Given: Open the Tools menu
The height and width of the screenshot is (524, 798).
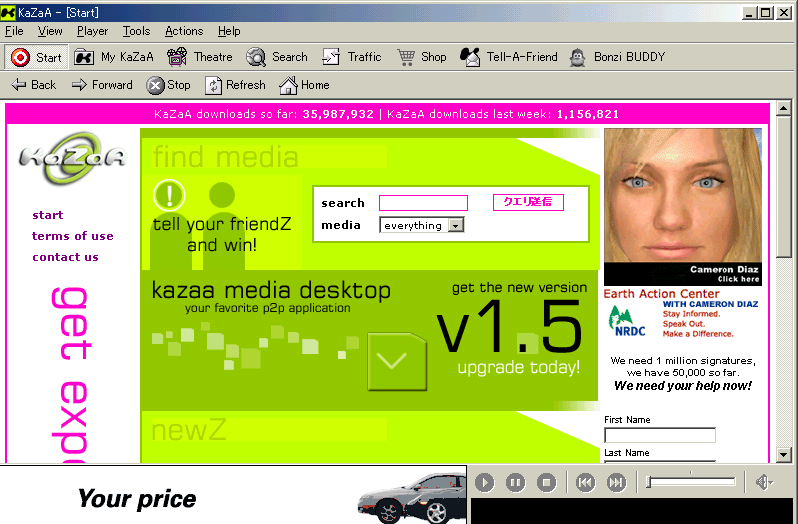Looking at the screenshot, I should click(x=136, y=31).
